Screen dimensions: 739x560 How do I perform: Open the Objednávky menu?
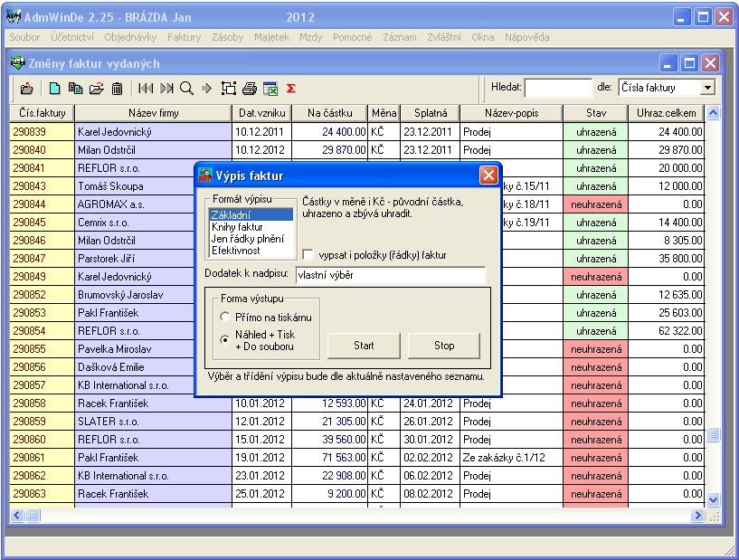point(130,37)
